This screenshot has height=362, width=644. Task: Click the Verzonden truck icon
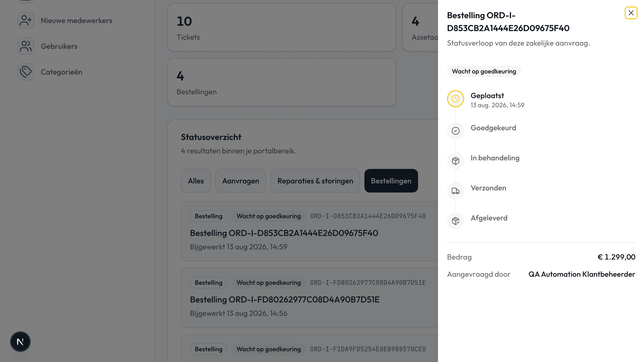pos(455,191)
